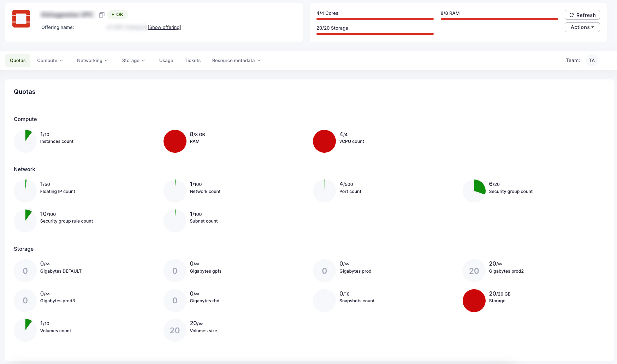Screen dimensions: 617x364
Task: Click the Storage 20/20 GB red pie chart
Action: (474, 301)
